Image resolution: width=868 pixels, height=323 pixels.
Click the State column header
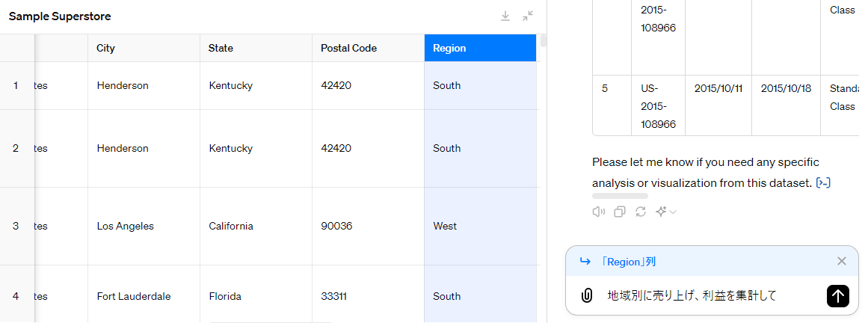pos(256,48)
